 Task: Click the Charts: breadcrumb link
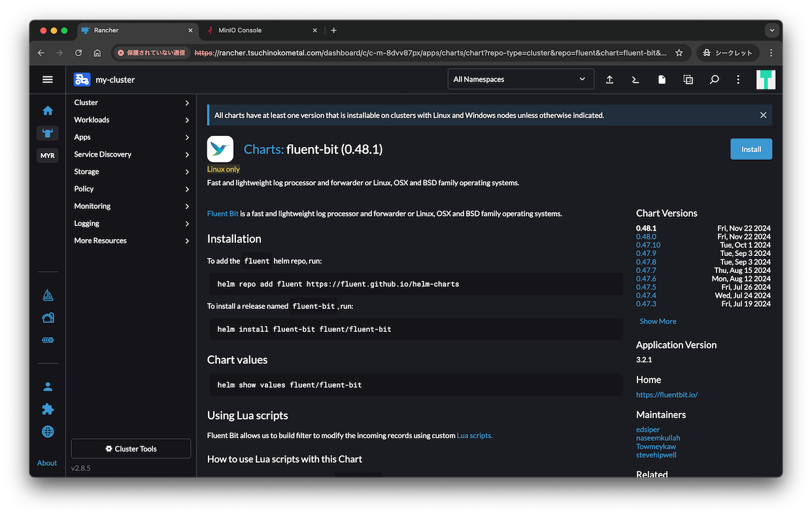click(263, 149)
